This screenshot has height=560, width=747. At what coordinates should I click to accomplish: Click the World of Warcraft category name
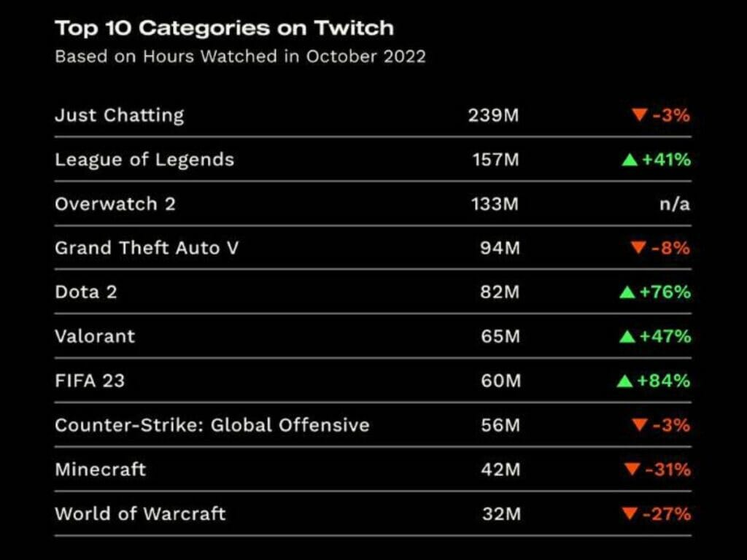pyautogui.click(x=140, y=513)
